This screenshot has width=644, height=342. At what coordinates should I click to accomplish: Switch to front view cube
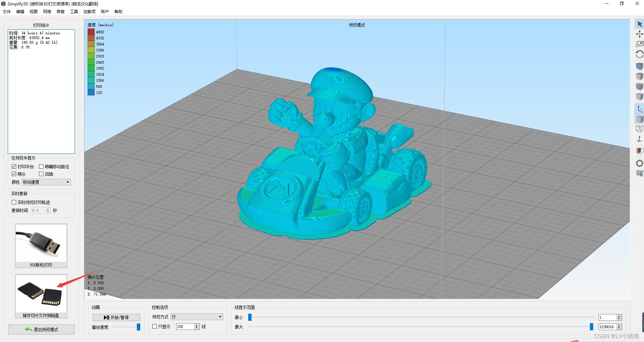[639, 87]
